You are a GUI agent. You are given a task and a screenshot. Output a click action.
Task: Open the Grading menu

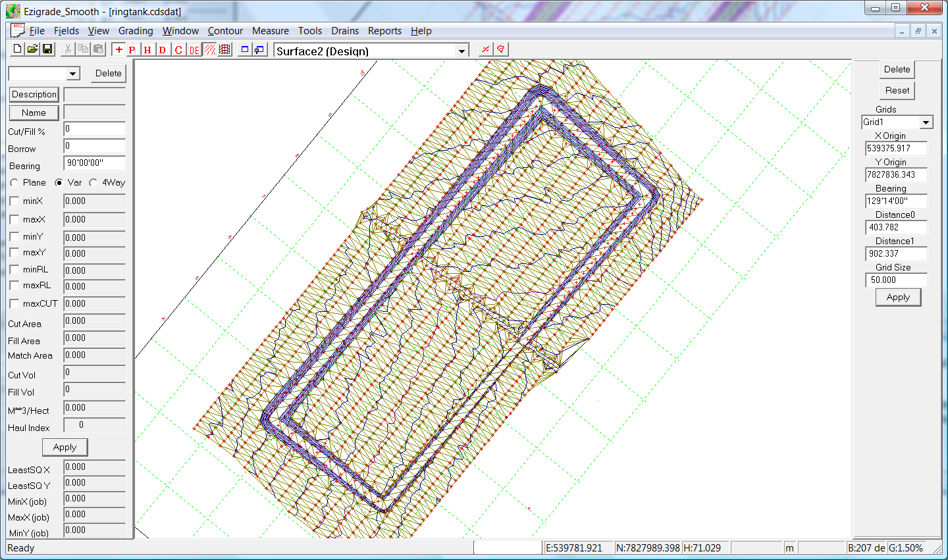136,31
